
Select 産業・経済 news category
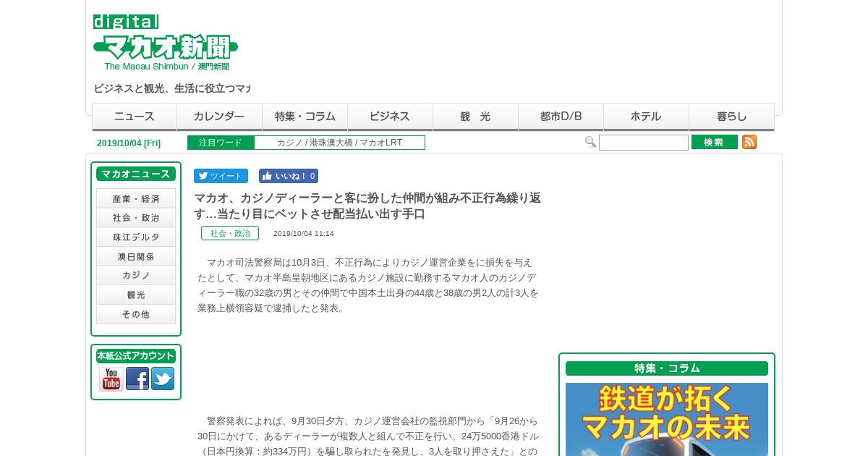click(136, 198)
